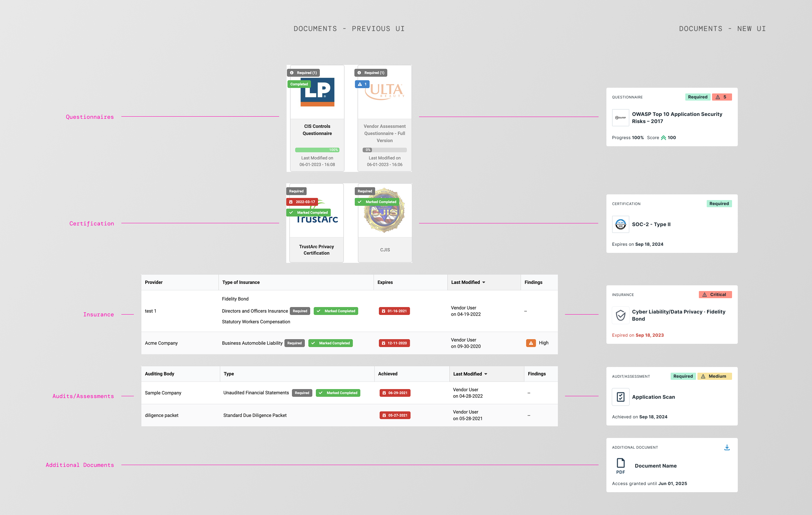Sort insurance table by Last Modified arrow

484,282
